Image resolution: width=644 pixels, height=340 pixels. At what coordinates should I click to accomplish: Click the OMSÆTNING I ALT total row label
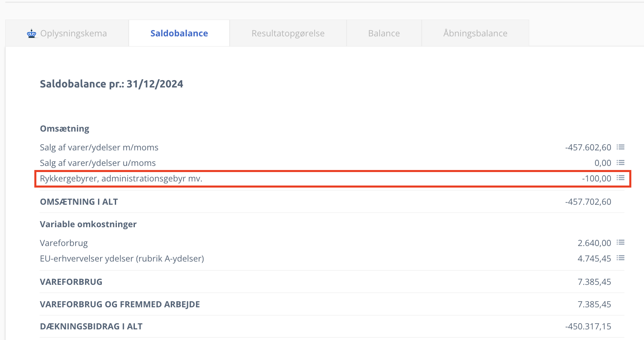click(x=79, y=202)
